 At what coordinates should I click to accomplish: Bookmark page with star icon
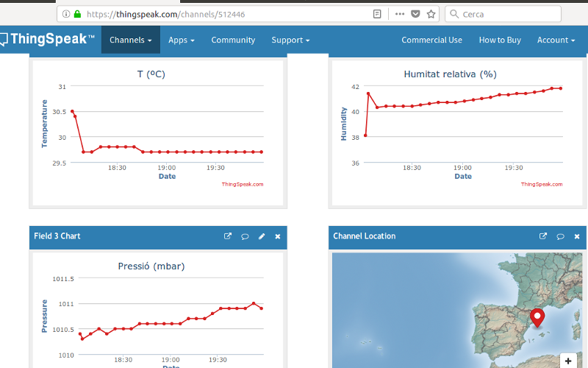click(431, 14)
